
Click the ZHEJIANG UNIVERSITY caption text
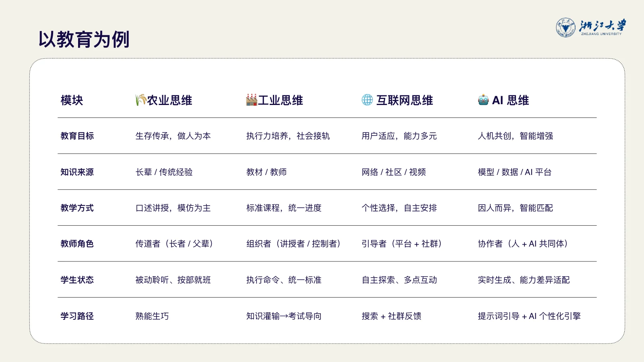click(601, 34)
